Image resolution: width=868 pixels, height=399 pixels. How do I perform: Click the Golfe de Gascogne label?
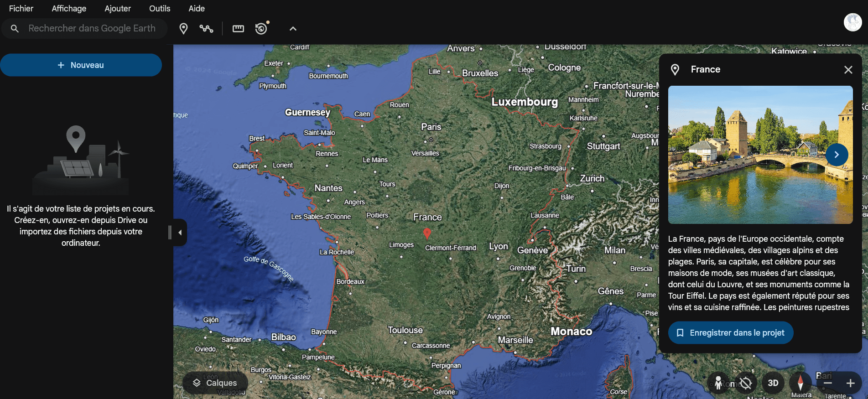[x=269, y=268]
